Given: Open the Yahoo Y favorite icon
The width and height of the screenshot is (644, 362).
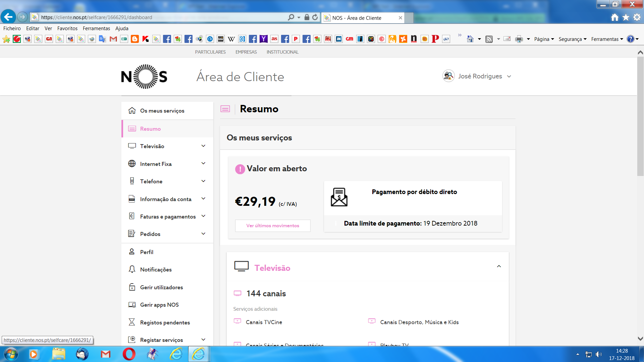Looking at the screenshot, I should pyautogui.click(x=264, y=39).
